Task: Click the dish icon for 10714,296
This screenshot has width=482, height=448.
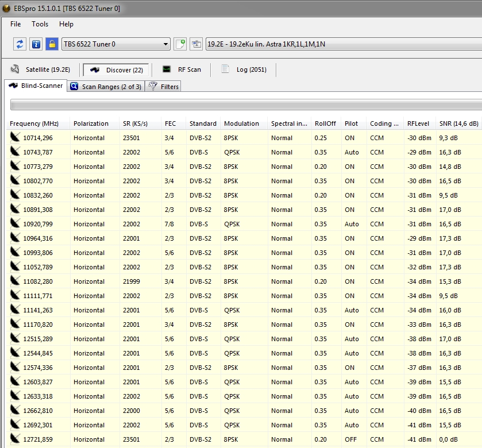Action: pos(15,137)
